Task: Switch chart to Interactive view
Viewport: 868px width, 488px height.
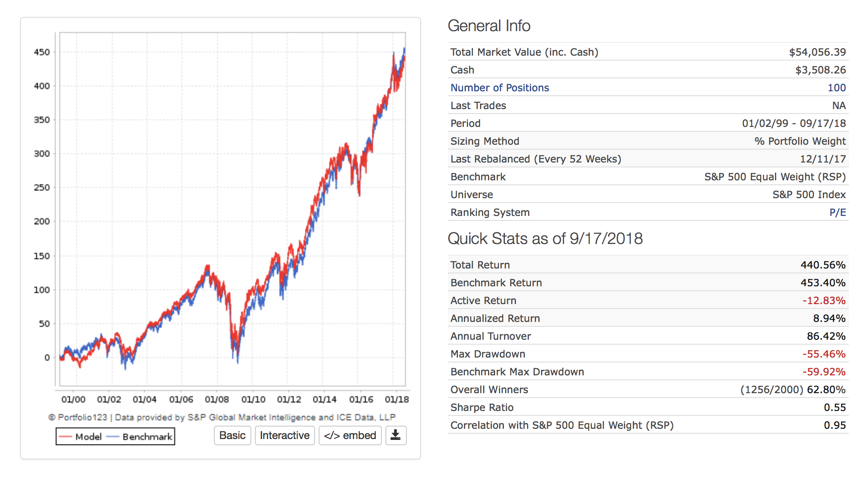Action: click(284, 435)
